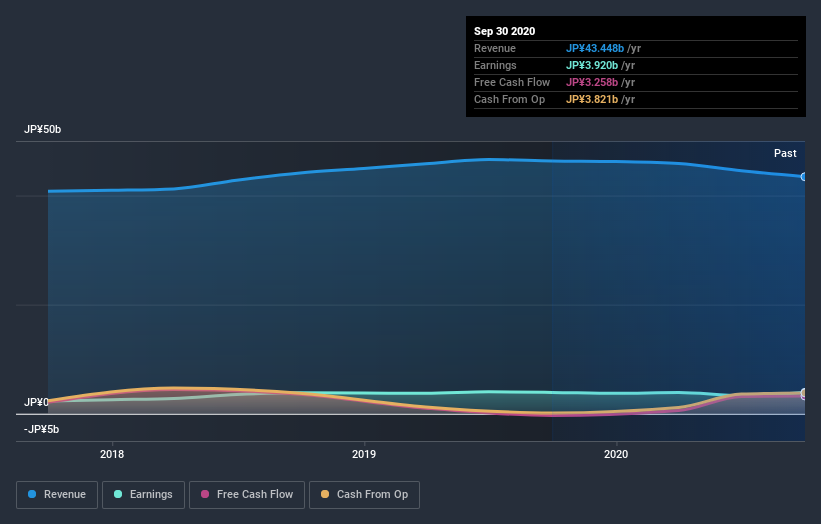Click the 2018 x-axis label

coord(112,454)
